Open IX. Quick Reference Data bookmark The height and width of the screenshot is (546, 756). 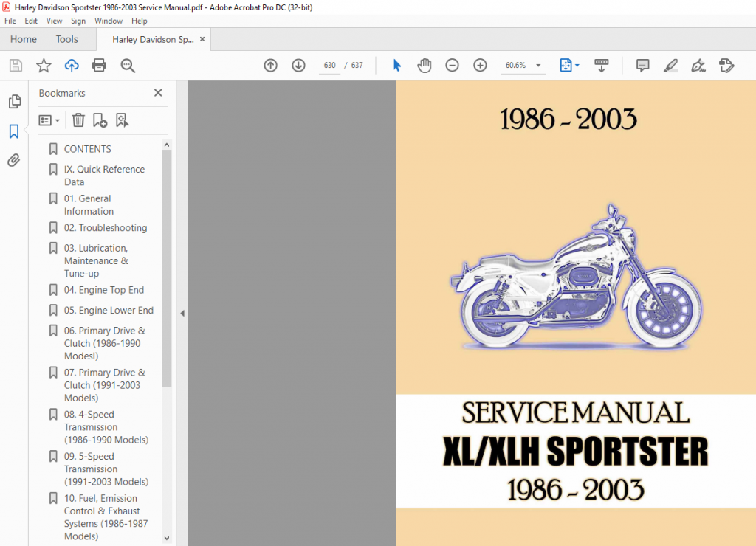(x=104, y=176)
